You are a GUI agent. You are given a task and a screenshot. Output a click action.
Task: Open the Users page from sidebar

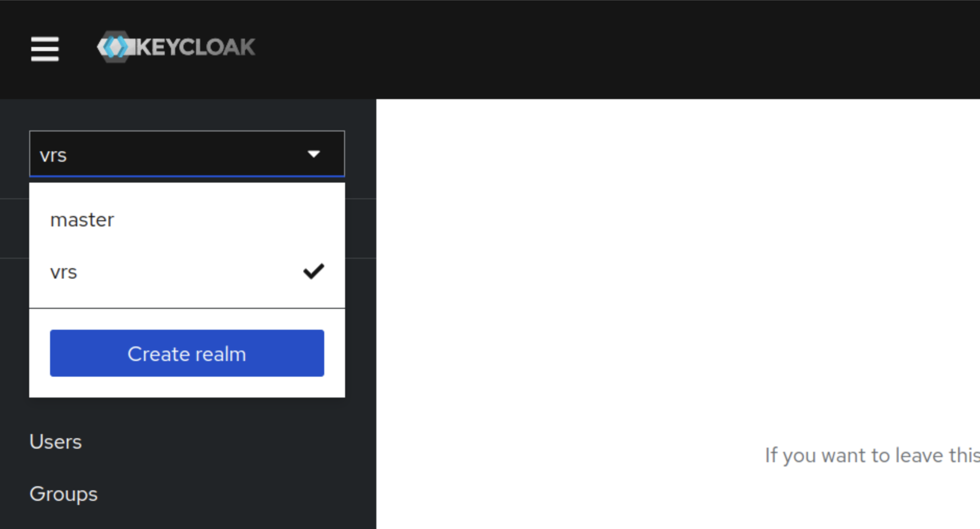pyautogui.click(x=56, y=442)
